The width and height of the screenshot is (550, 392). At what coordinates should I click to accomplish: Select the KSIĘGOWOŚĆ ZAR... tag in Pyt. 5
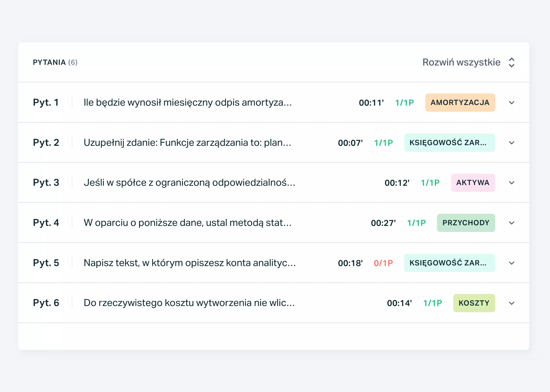click(x=449, y=263)
